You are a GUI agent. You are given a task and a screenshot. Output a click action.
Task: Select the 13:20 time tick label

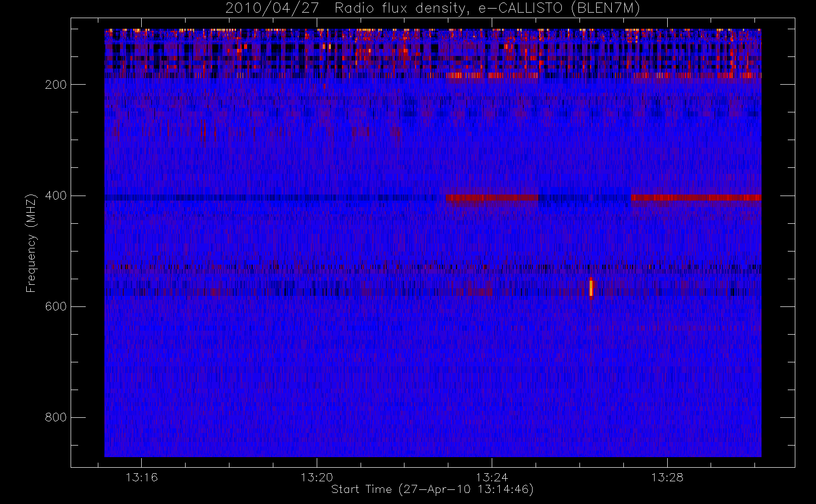pyautogui.click(x=317, y=477)
